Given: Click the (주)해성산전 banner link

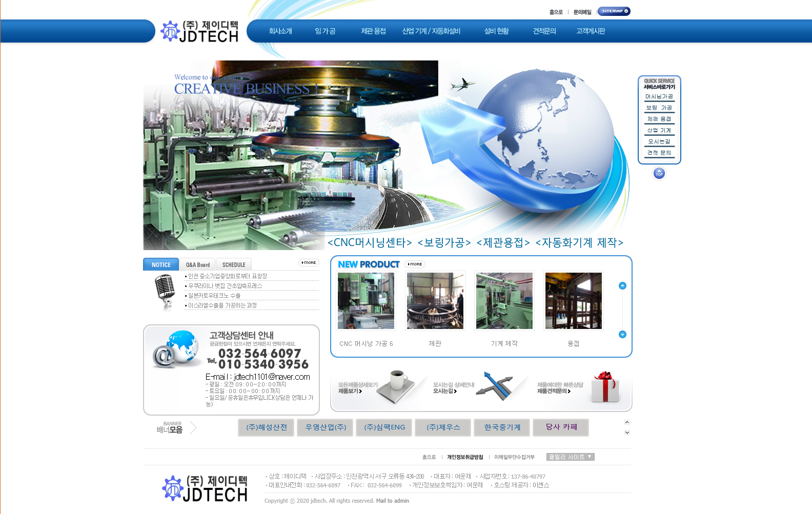Looking at the screenshot, I should [266, 427].
